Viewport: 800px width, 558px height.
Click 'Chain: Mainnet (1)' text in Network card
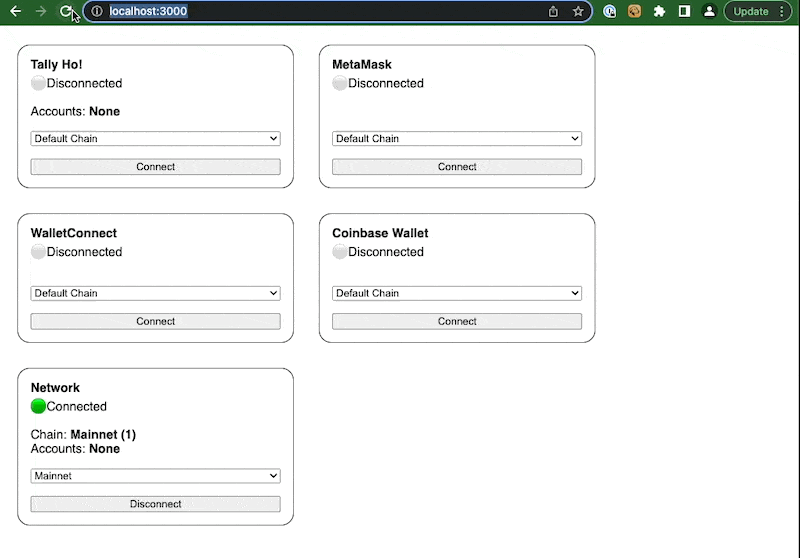(83, 435)
